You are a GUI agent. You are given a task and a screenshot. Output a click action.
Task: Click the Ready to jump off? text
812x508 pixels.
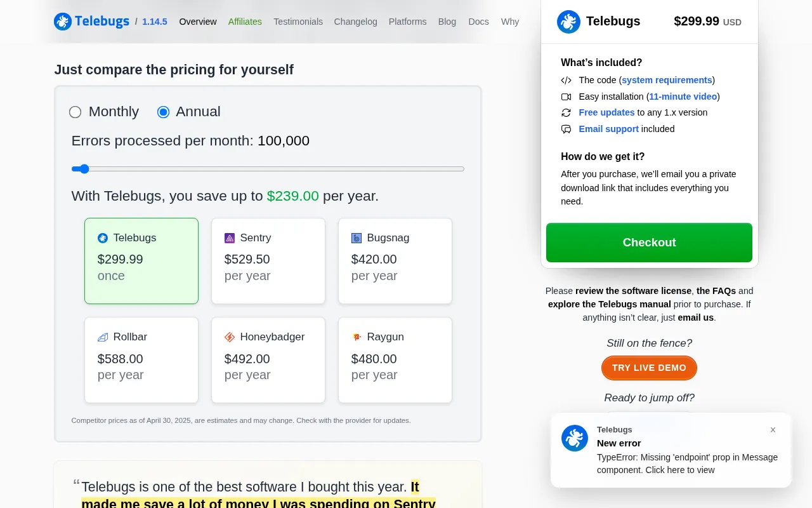649,398
